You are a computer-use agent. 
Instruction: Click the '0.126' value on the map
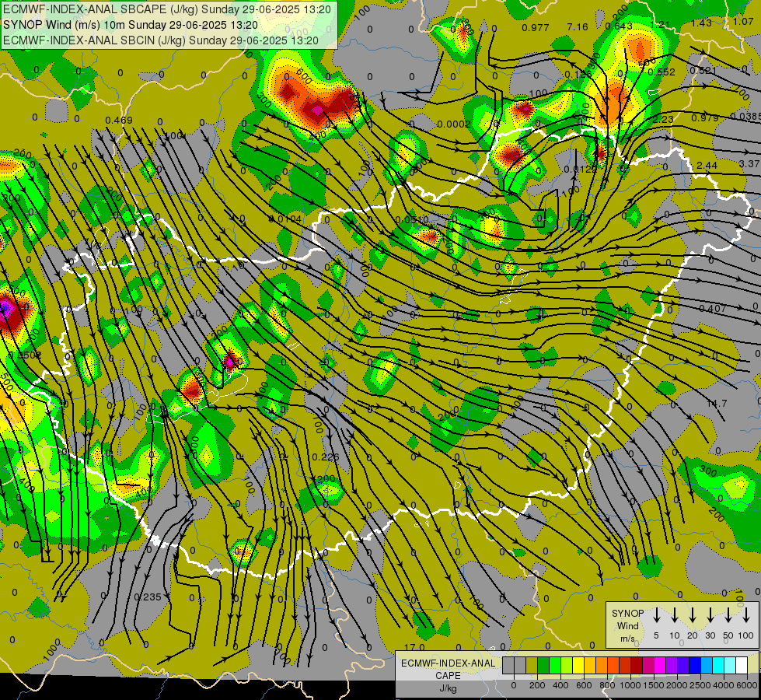(x=578, y=75)
